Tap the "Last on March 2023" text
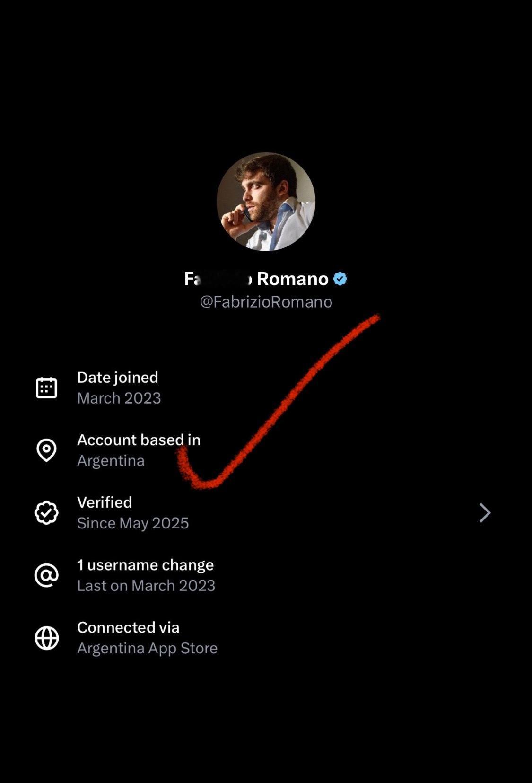This screenshot has width=532, height=783. click(x=146, y=586)
